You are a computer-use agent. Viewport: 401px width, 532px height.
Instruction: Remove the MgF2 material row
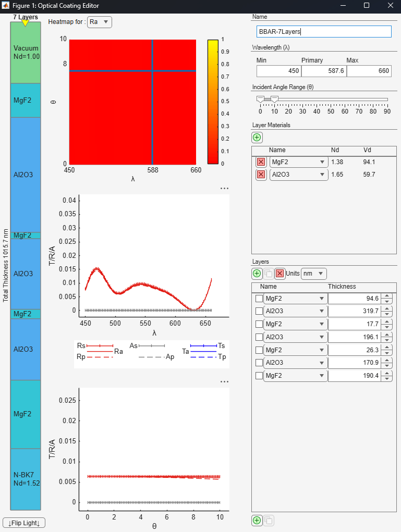click(x=261, y=162)
